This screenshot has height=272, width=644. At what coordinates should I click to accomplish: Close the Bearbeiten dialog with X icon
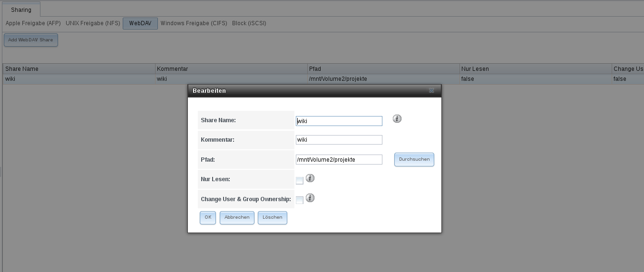click(x=431, y=90)
